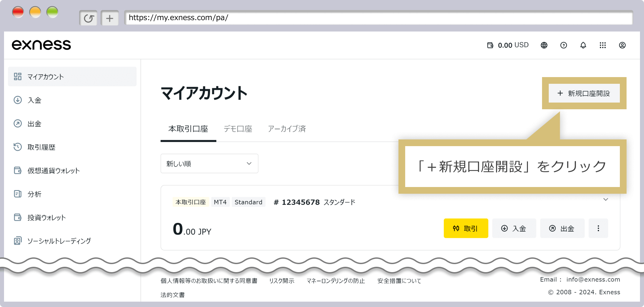Click the 0.00 JPY balance
This screenshot has height=307, width=644.
pyautogui.click(x=192, y=230)
